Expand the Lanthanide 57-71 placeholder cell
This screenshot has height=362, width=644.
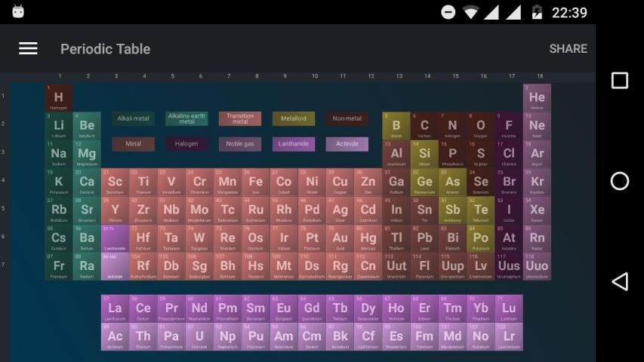115,238
